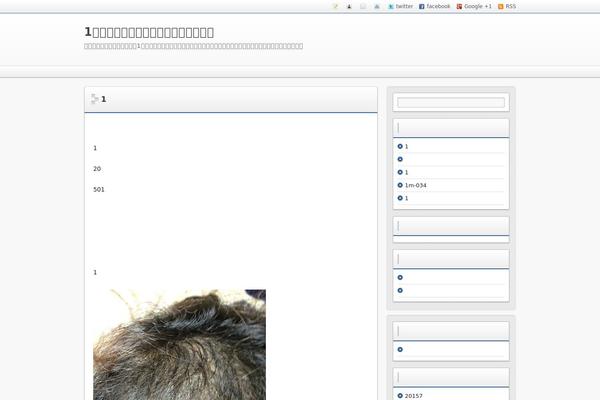Open the dog fur photo in post
Screen dimensions: 600x400
pyautogui.click(x=179, y=344)
